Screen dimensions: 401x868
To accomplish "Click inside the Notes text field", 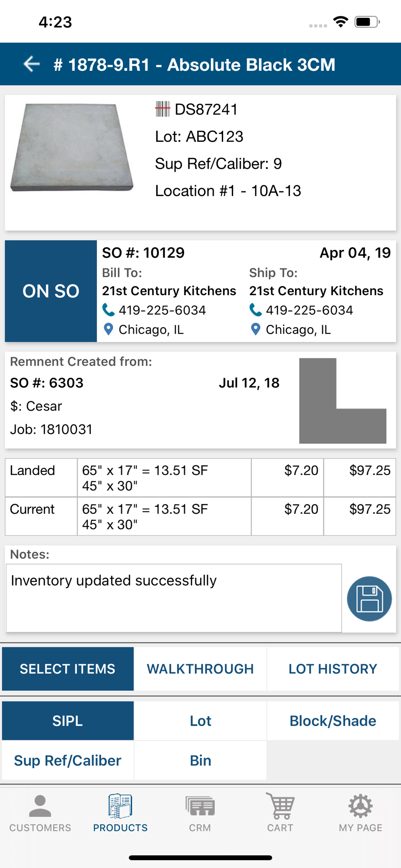I will click(174, 598).
